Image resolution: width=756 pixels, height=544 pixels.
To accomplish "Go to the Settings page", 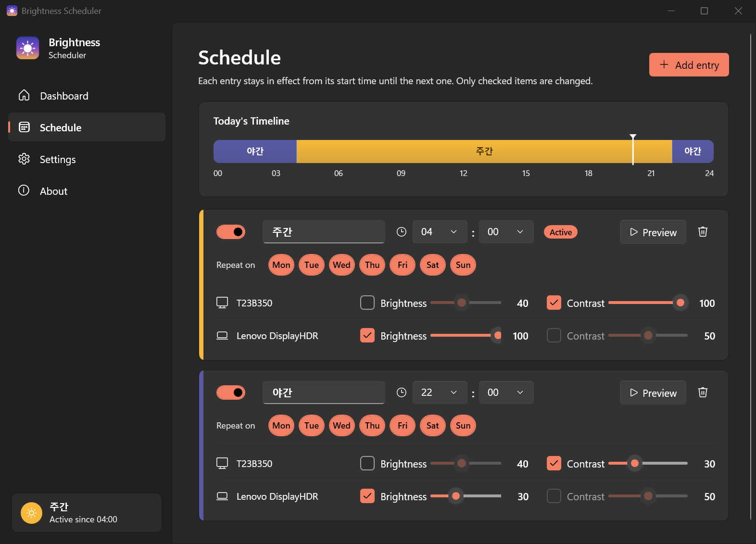I will 87,159.
